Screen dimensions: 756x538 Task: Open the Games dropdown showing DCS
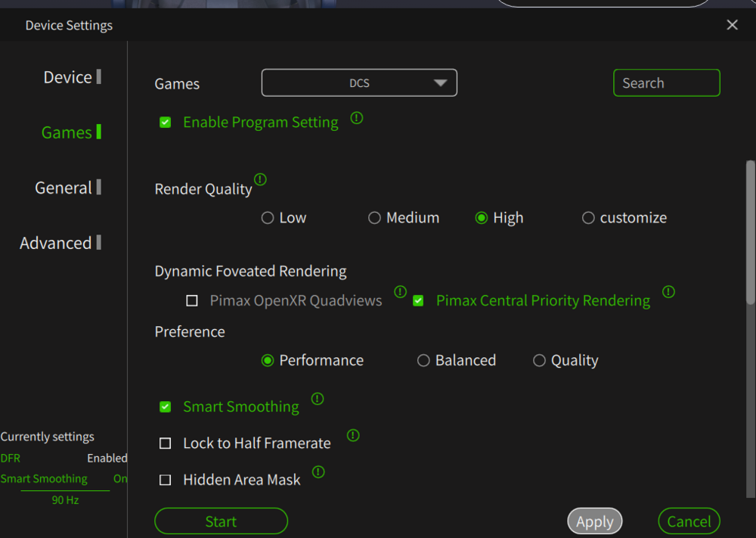[359, 83]
